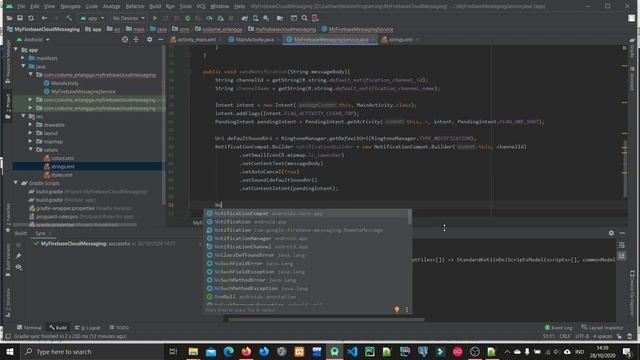Click the Debug app bug icon
The width and height of the screenshot is (640, 360).
tap(187, 18)
